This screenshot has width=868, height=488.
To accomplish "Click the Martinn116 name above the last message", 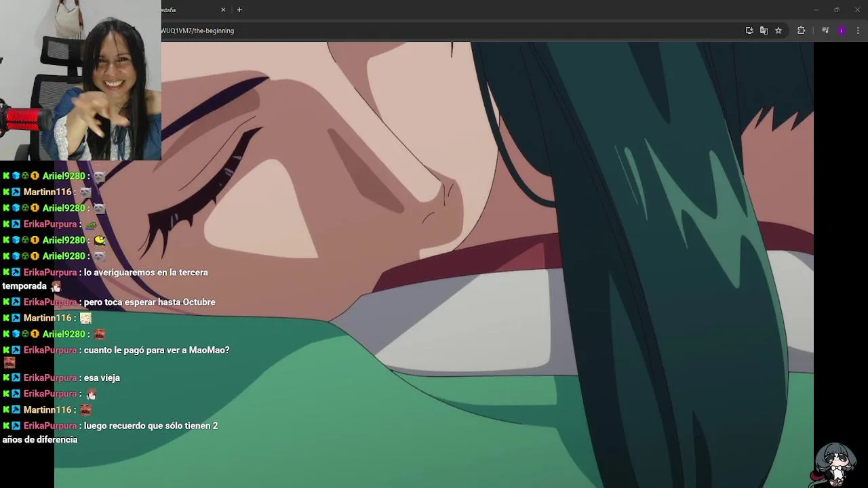I will (47, 410).
